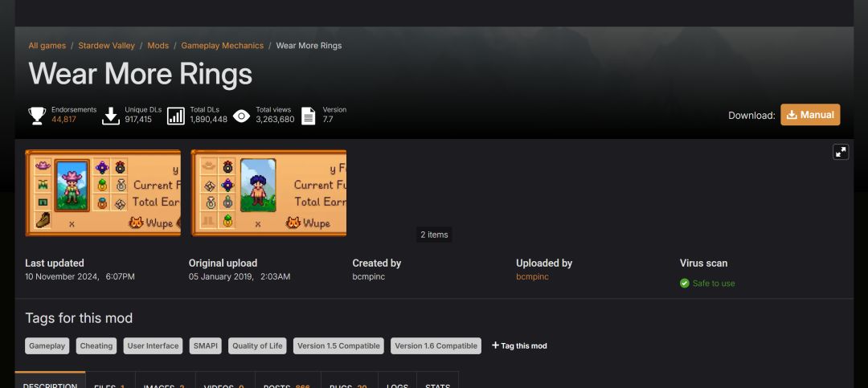Image resolution: width=868 pixels, height=388 pixels.
Task: Go to the Stardew Valley breadcrumb
Action: 106,45
